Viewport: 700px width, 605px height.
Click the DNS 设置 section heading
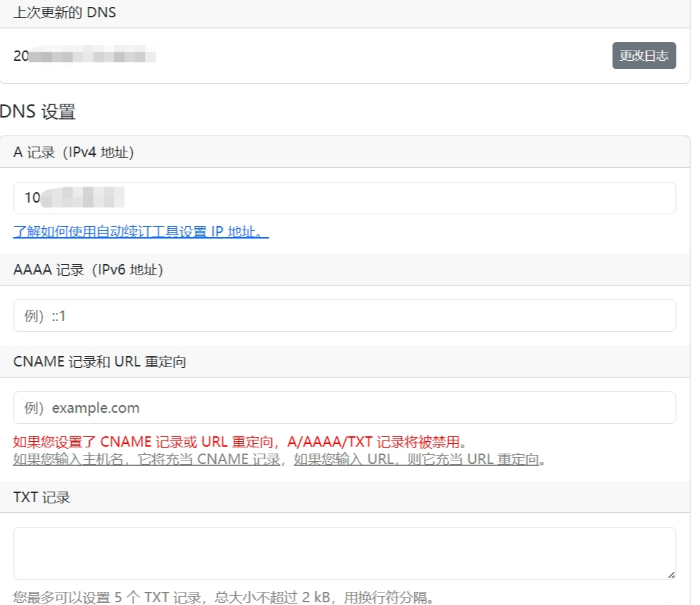pos(38,112)
